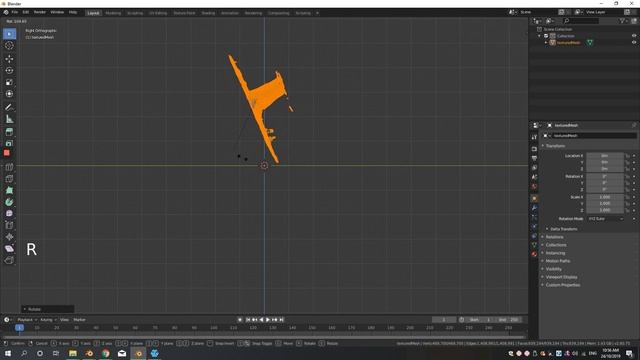
Task: Open the File menu
Action: [15, 13]
